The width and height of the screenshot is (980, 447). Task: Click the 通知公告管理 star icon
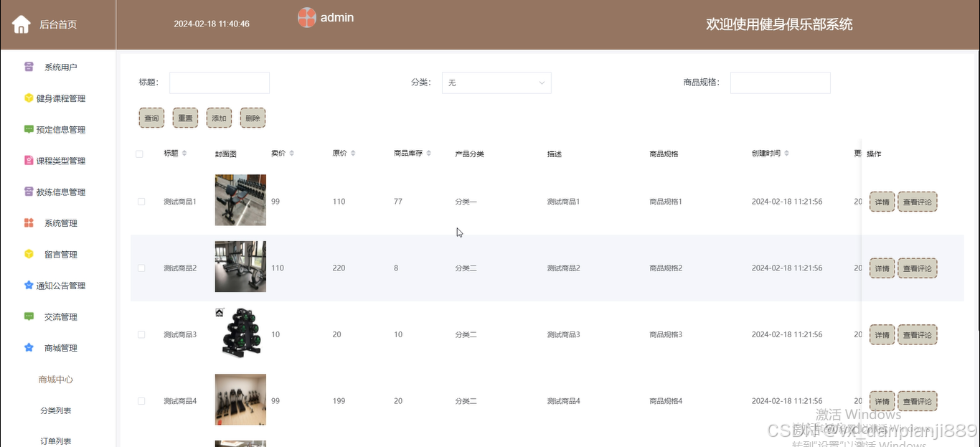tap(29, 286)
